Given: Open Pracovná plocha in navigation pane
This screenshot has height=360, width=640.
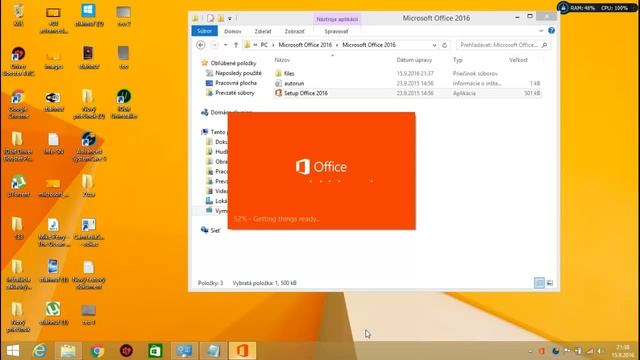Looking at the screenshot, I should click(x=236, y=83).
